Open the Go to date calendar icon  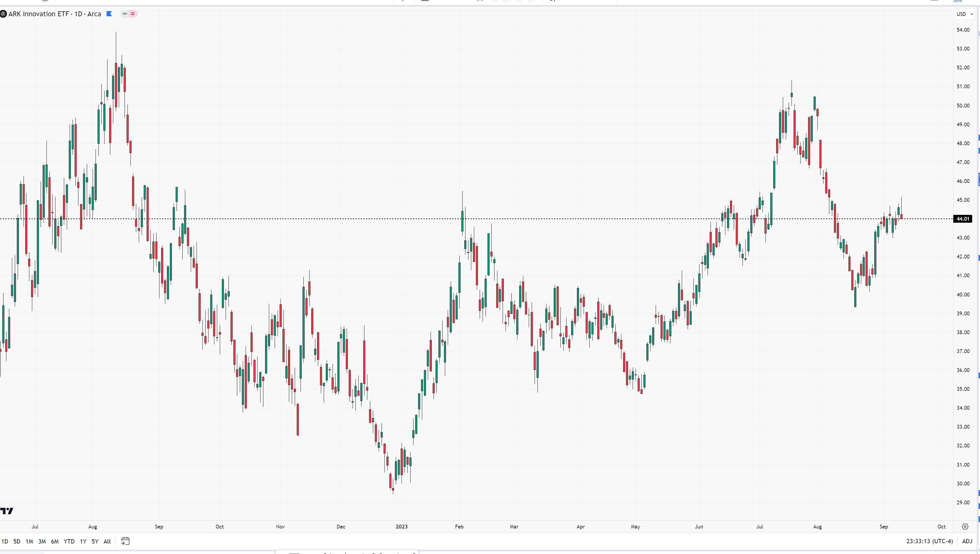[125, 541]
